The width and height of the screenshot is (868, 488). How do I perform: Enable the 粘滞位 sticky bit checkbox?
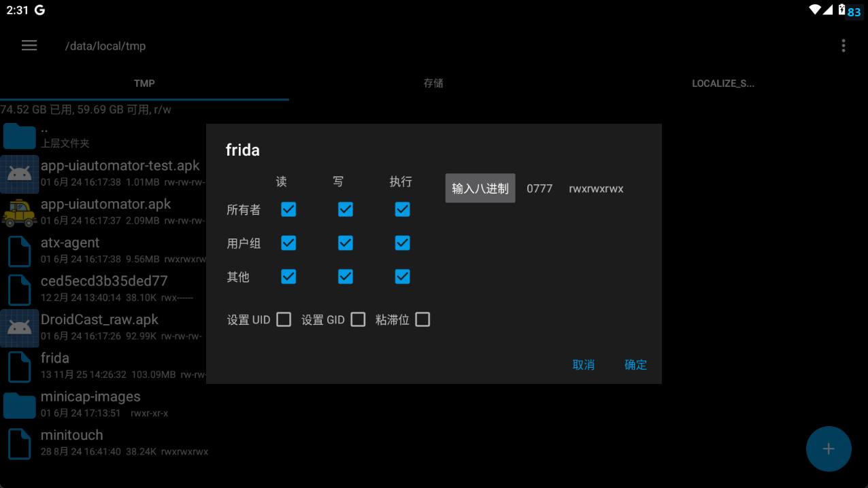tap(422, 319)
